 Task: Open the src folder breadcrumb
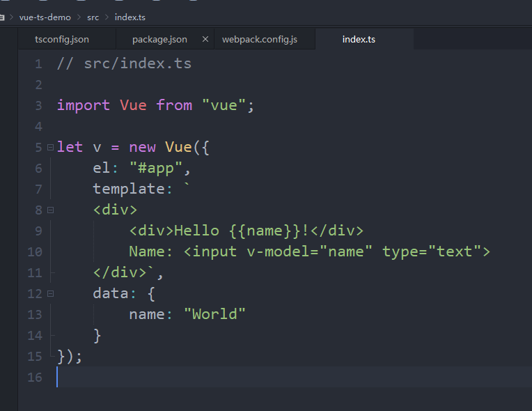(93, 17)
